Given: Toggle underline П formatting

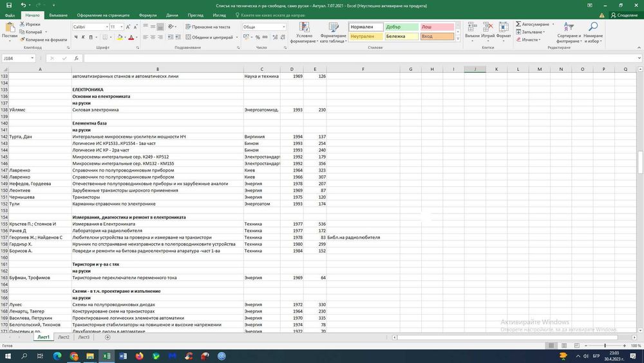Looking at the screenshot, I should pos(91,37).
